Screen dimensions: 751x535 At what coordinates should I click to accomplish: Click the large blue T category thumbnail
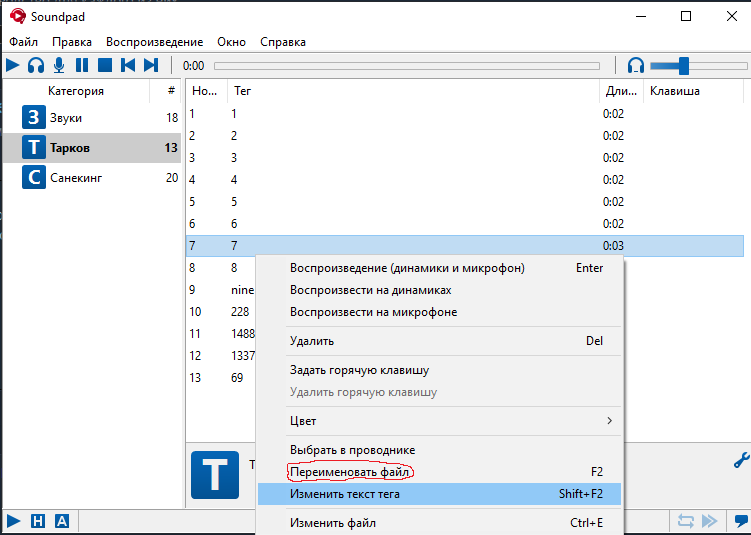pos(215,475)
